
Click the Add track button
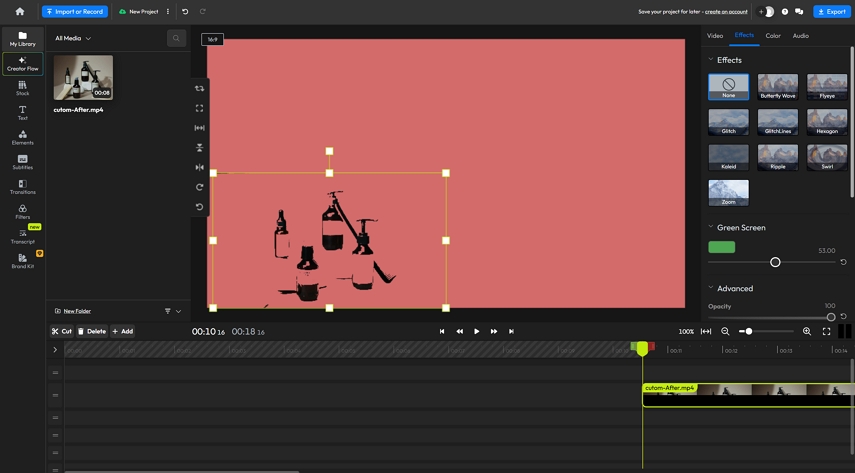point(123,331)
